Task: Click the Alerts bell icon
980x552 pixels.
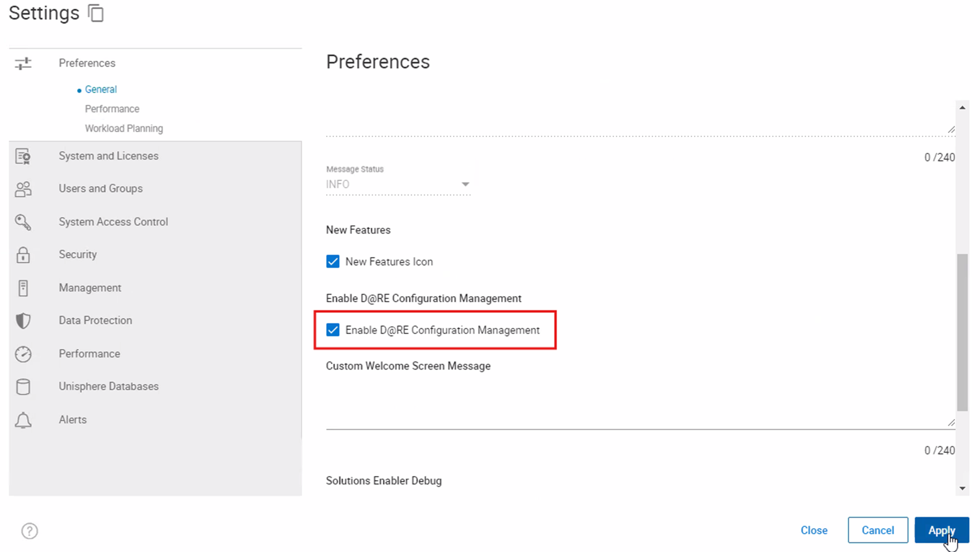Action: coord(23,420)
